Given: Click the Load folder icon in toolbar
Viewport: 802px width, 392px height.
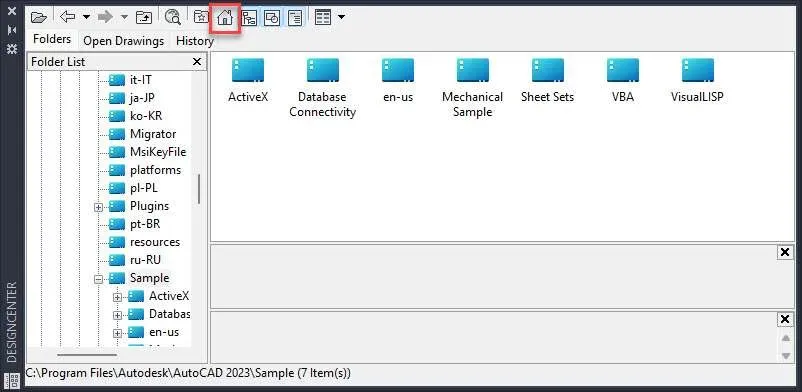Looking at the screenshot, I should coord(38,17).
